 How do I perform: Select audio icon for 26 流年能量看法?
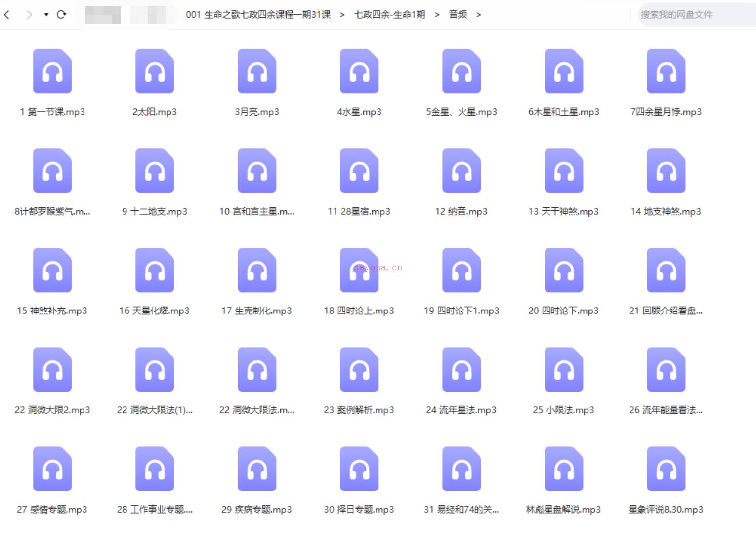[x=666, y=369]
